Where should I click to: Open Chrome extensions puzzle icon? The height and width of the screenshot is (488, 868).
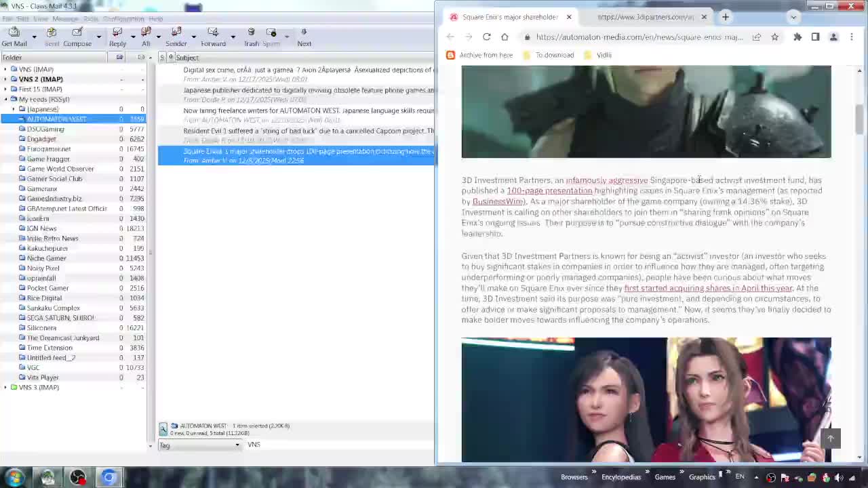pos(797,37)
